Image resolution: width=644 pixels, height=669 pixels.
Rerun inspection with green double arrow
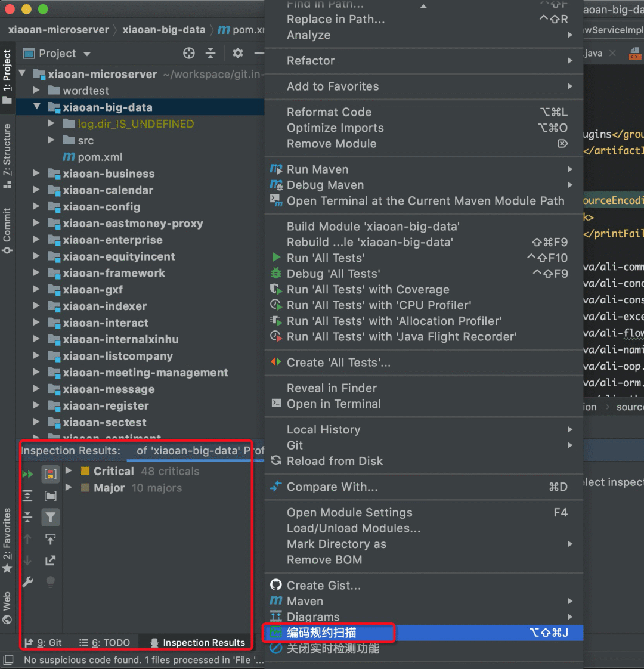(28, 474)
